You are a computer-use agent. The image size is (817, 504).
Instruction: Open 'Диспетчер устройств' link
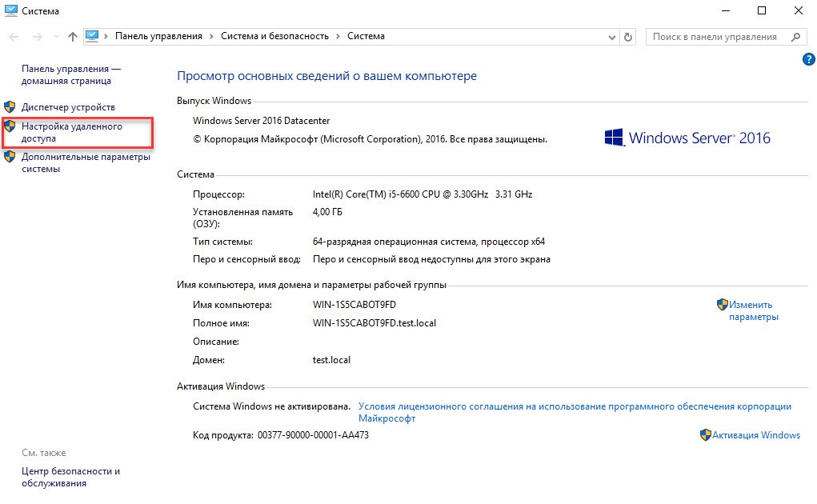(68, 107)
